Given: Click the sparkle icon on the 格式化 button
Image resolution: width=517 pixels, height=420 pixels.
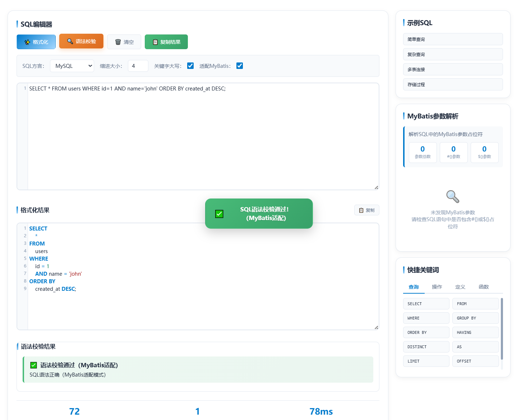Looking at the screenshot, I should tap(27, 42).
